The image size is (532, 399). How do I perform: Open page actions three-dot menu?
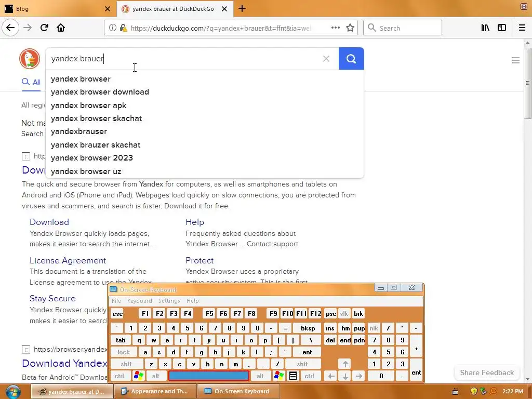click(x=335, y=28)
